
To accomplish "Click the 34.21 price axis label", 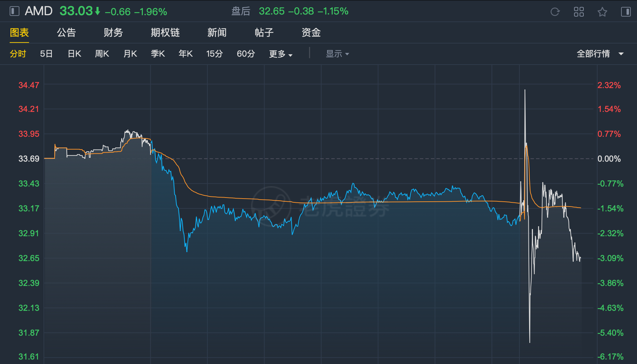I will (29, 109).
